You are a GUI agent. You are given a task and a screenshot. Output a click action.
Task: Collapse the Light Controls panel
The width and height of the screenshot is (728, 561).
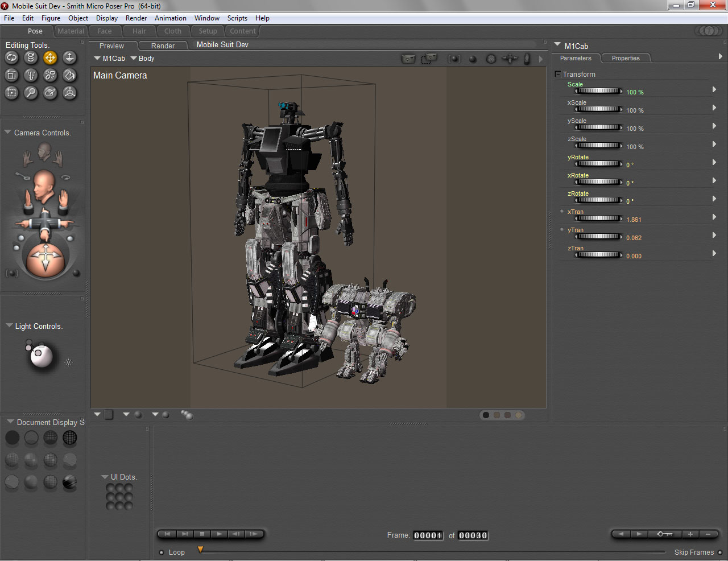click(x=9, y=325)
